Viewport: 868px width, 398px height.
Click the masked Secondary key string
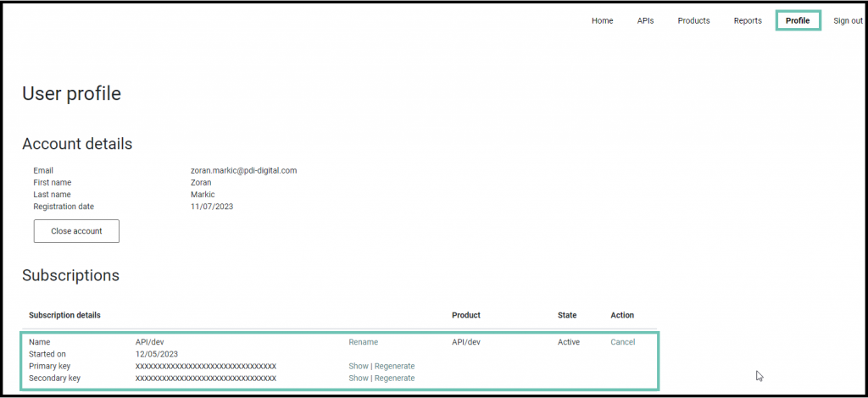point(206,378)
